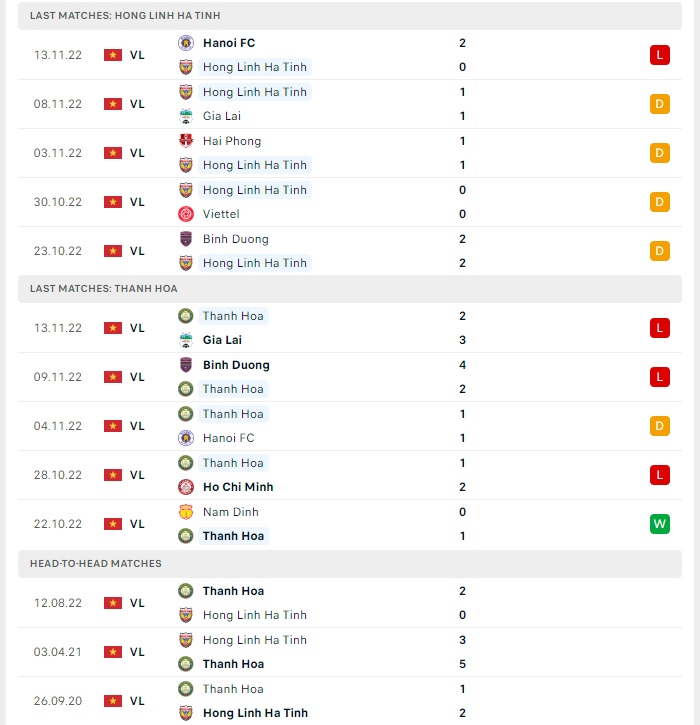Click the green W badge for Nam Dinh match
The image size is (700, 725).
click(x=659, y=524)
